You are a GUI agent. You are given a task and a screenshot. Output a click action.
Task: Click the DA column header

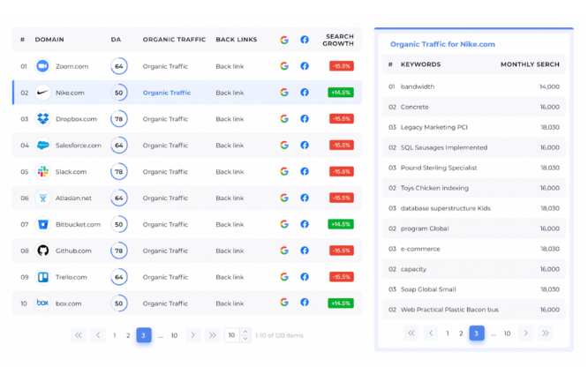click(x=116, y=40)
